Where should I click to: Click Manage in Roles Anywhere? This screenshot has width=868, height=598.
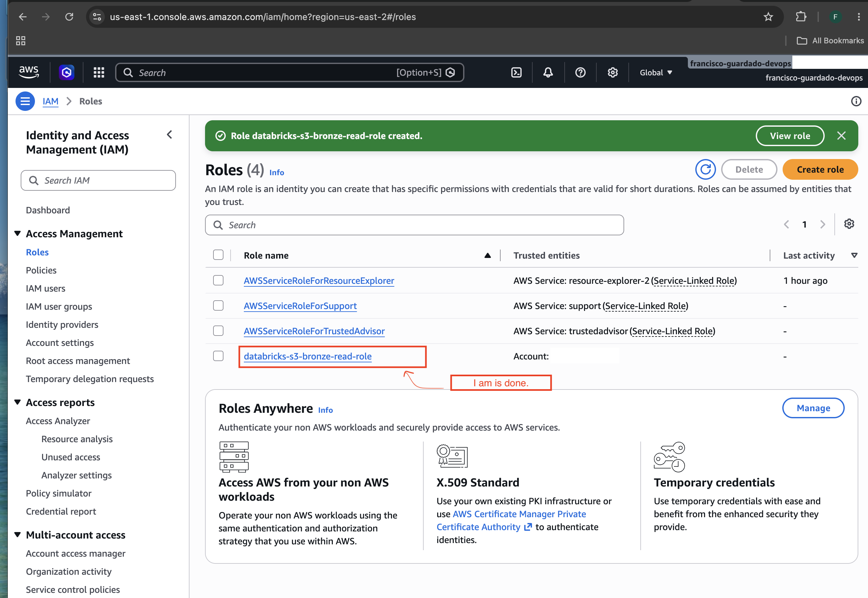[x=813, y=408]
